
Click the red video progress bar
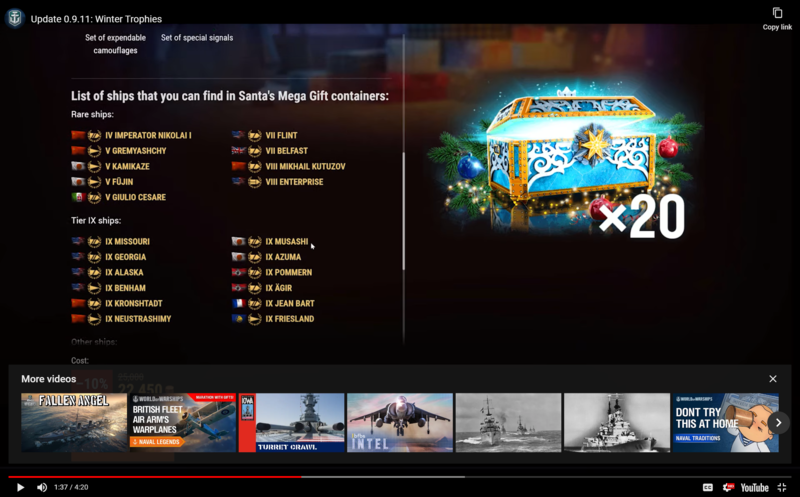(155, 477)
